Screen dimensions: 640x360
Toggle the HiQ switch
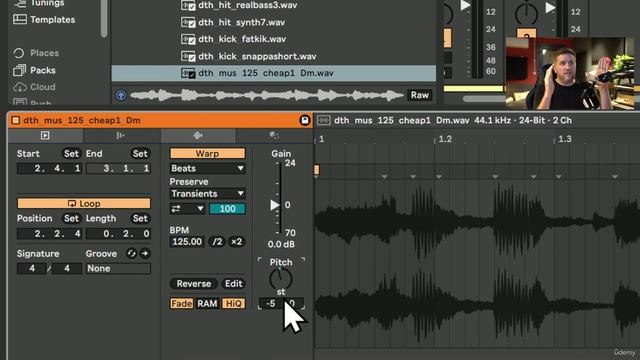point(233,304)
